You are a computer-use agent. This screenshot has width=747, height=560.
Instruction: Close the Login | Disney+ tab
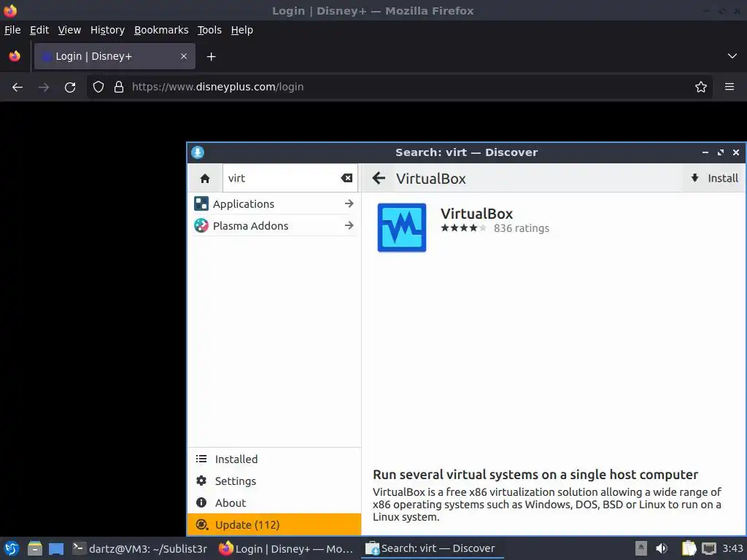tap(184, 56)
